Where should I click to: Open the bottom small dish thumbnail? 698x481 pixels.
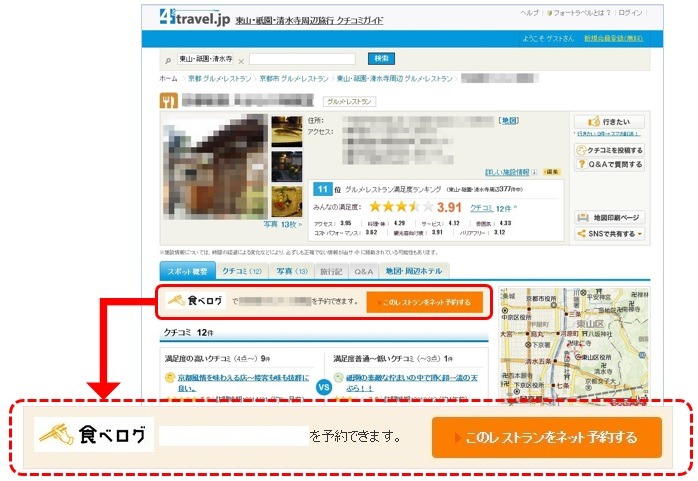[287, 202]
